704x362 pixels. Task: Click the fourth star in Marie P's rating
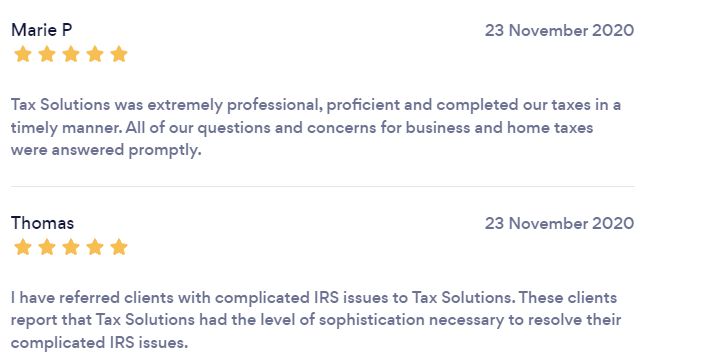point(95,54)
